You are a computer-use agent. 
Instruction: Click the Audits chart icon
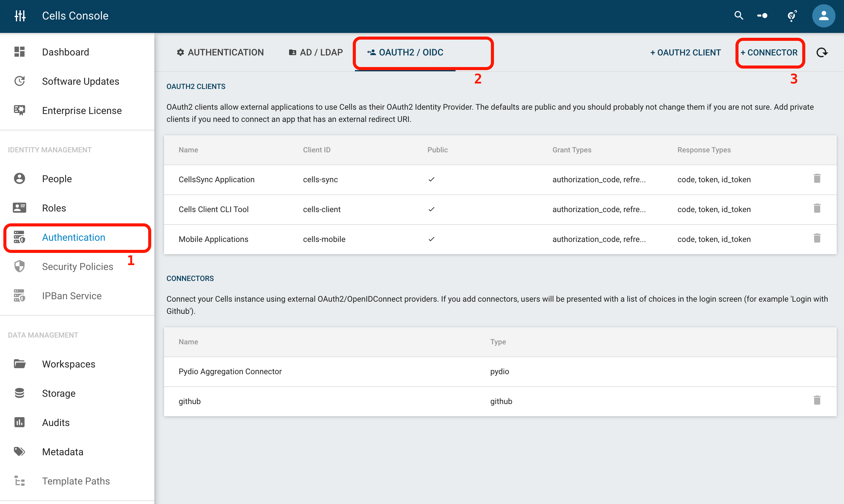[x=20, y=422]
